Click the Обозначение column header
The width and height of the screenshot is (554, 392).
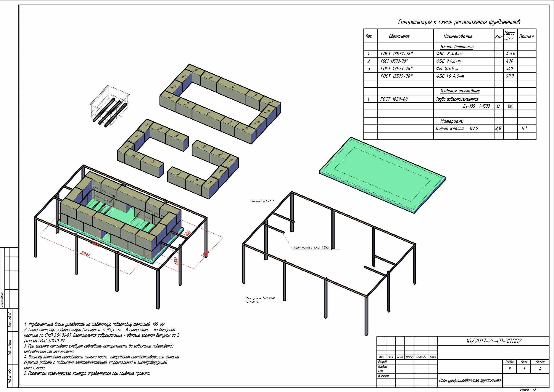pyautogui.click(x=399, y=36)
